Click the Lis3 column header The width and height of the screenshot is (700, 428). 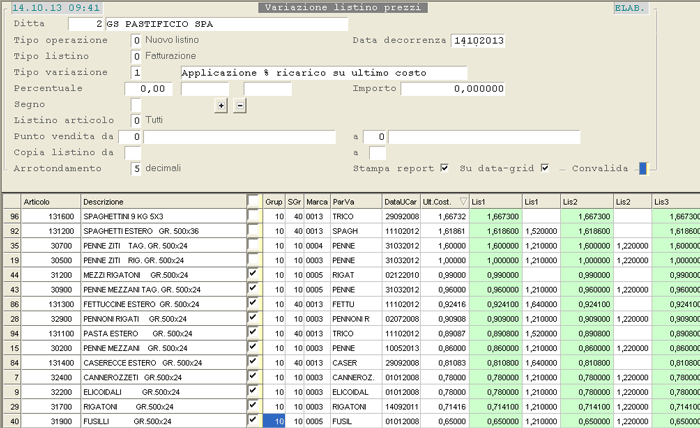(676, 202)
